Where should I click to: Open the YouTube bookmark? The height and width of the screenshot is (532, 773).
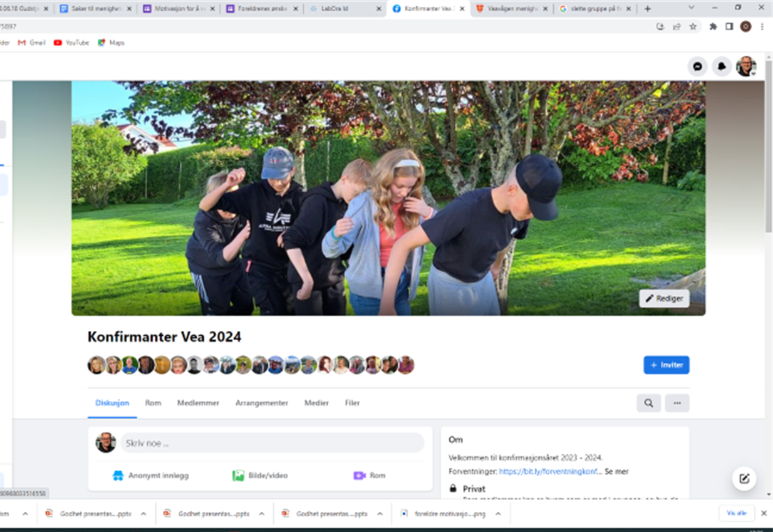coord(71,43)
